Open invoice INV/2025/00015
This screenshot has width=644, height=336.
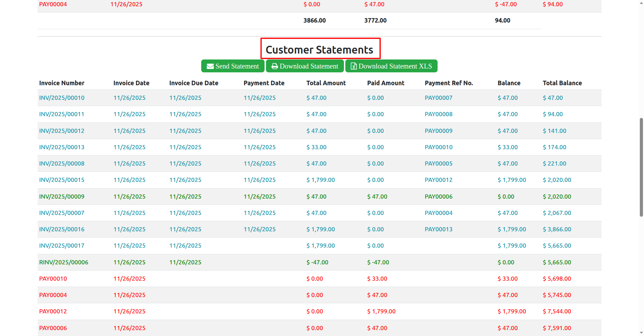62,180
